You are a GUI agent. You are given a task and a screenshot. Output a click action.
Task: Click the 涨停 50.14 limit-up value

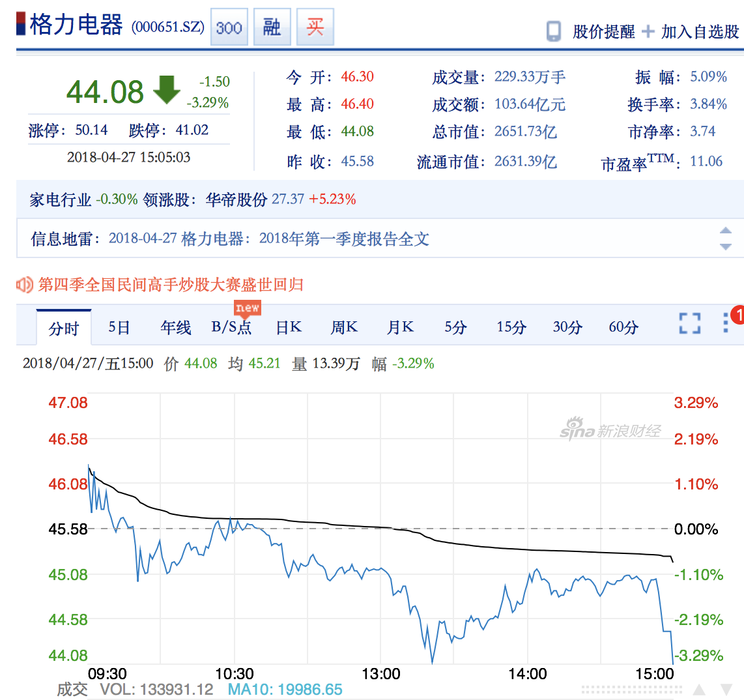(x=92, y=130)
